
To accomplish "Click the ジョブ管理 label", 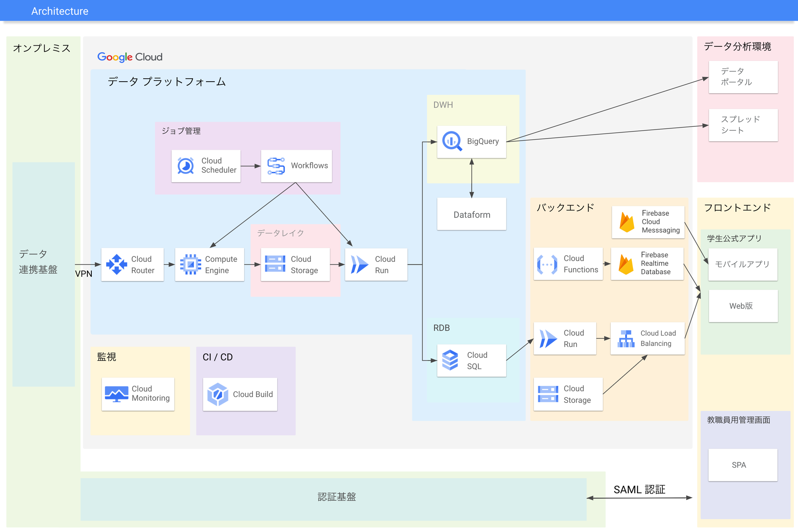I will [181, 131].
